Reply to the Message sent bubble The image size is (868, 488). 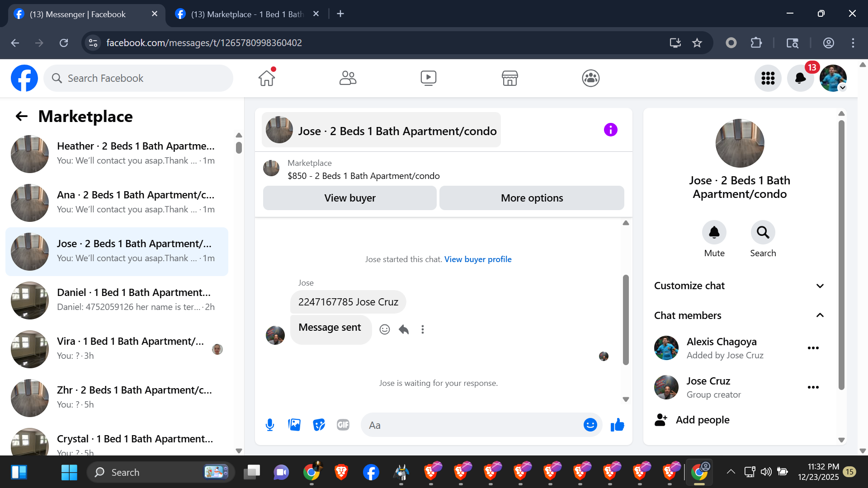(404, 329)
